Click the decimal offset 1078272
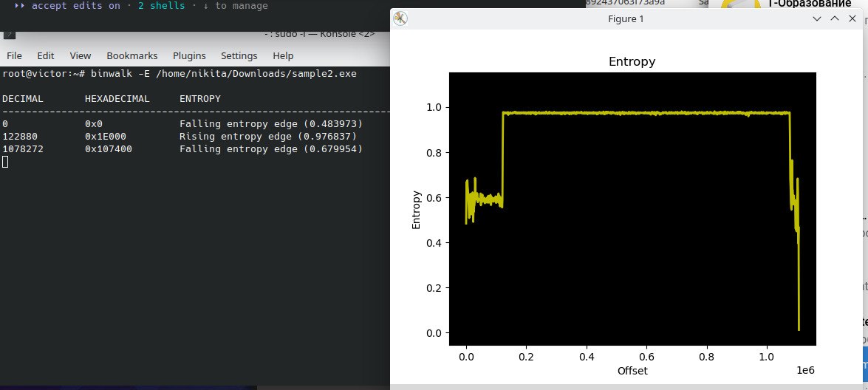This screenshot has height=390, width=868. pos(23,148)
